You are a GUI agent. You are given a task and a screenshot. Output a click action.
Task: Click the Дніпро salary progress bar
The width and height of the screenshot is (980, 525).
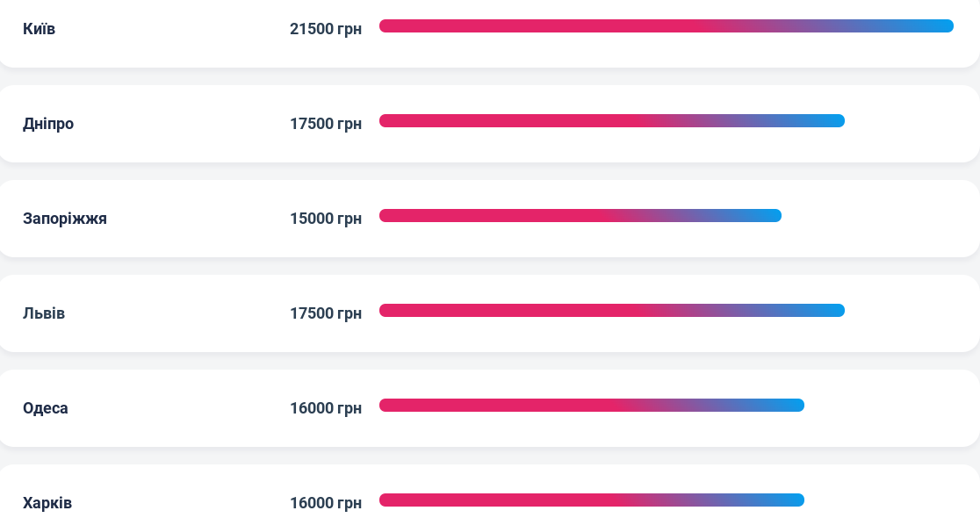click(611, 121)
